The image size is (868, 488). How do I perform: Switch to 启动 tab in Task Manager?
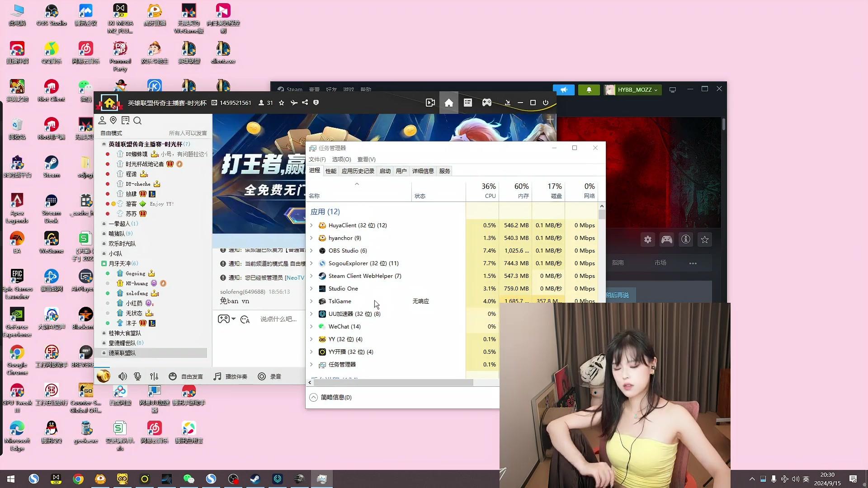click(x=385, y=171)
